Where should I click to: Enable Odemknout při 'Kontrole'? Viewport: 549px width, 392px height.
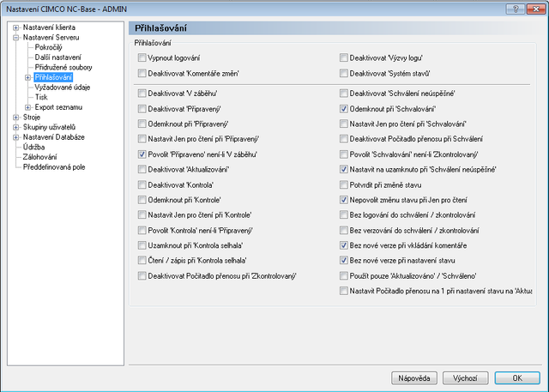point(142,200)
